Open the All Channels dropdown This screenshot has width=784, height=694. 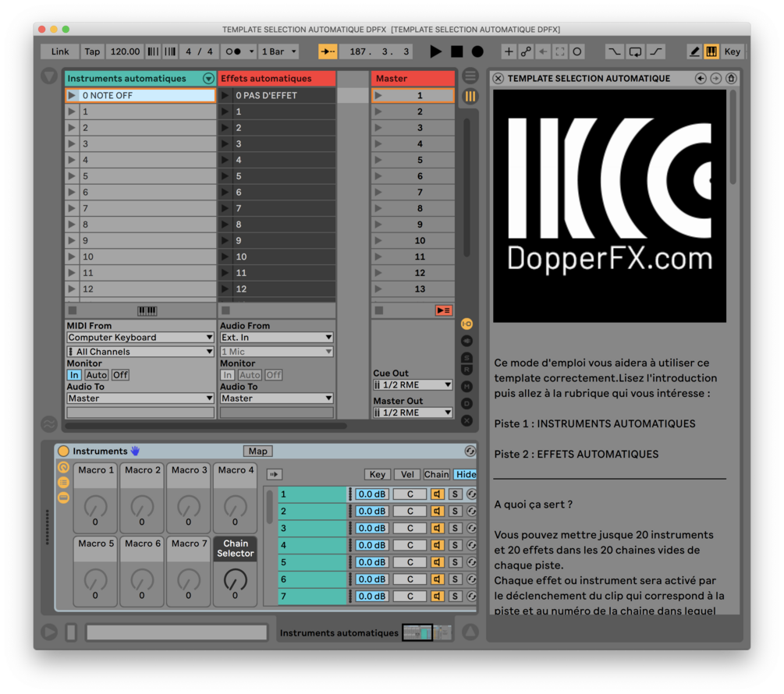pos(140,352)
